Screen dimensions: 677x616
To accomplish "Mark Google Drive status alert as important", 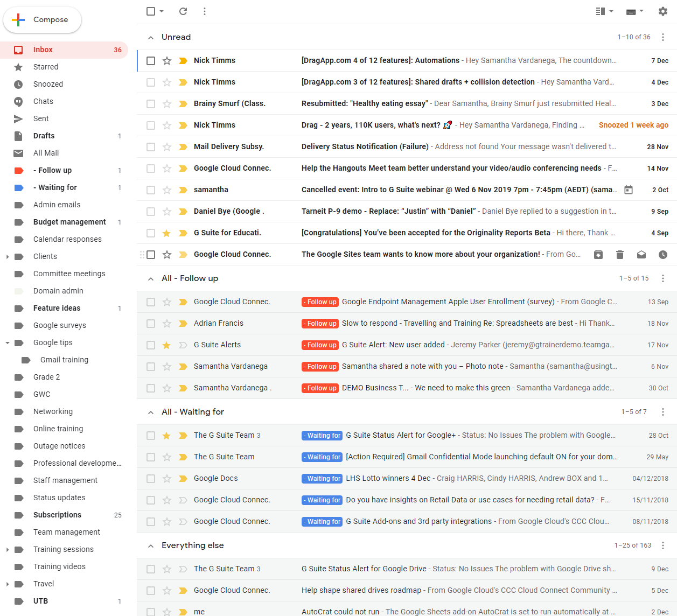I will click(x=183, y=569).
